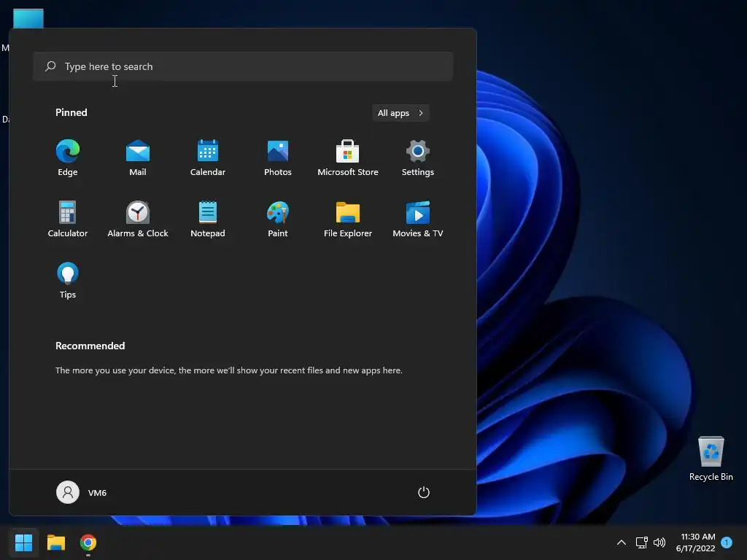Click the power button in Start menu
This screenshot has width=747, height=560.
[x=424, y=492]
